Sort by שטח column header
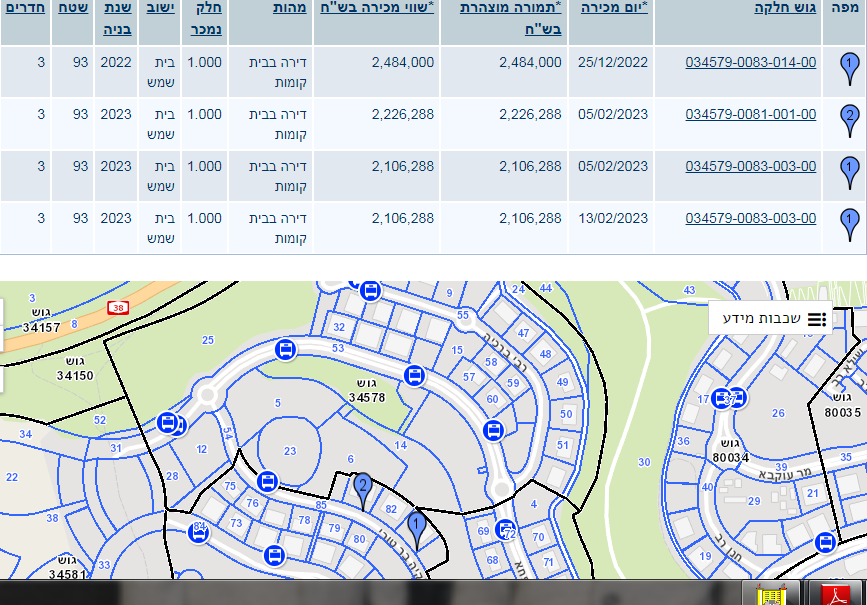Image resolution: width=867 pixels, height=605 pixels. (x=73, y=8)
